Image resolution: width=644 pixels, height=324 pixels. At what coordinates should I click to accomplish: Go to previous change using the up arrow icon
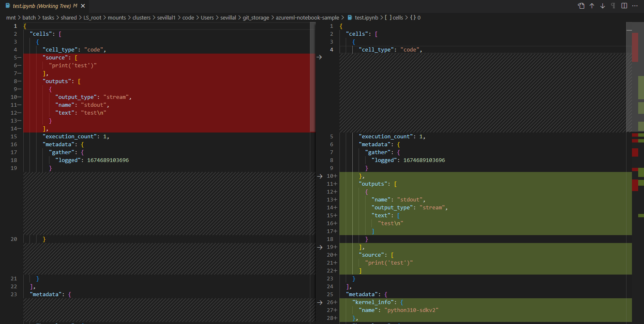[592, 6]
